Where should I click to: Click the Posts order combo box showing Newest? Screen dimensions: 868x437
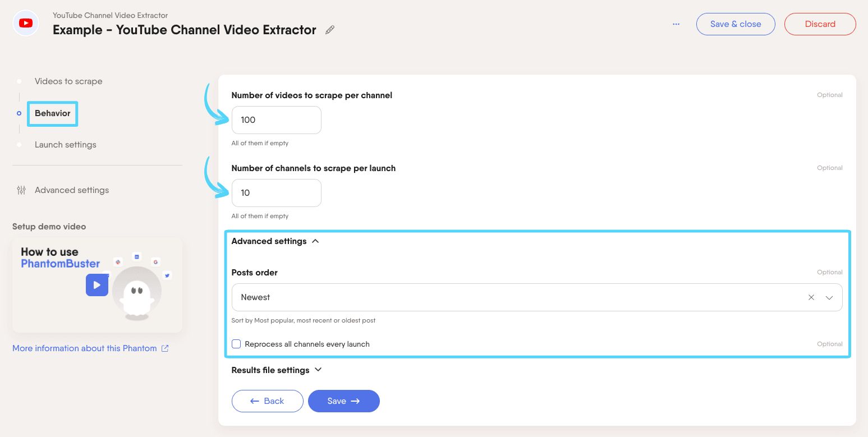(537, 297)
